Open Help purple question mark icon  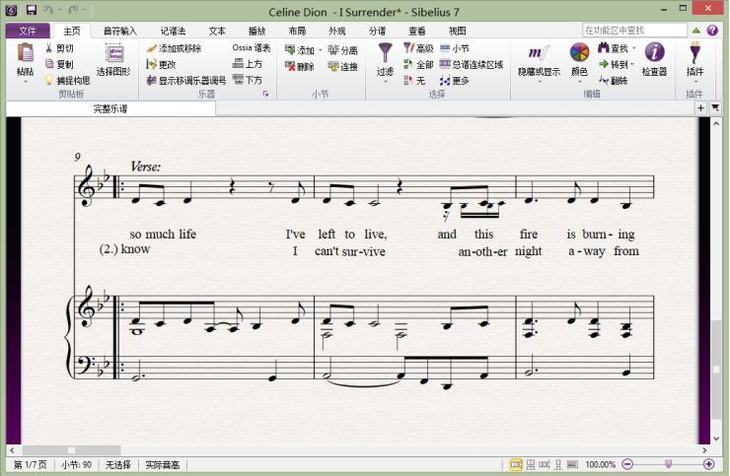pyautogui.click(x=712, y=30)
